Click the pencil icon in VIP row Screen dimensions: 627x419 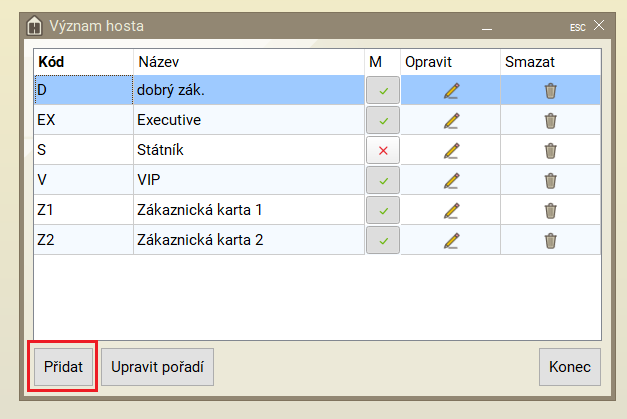coord(451,181)
